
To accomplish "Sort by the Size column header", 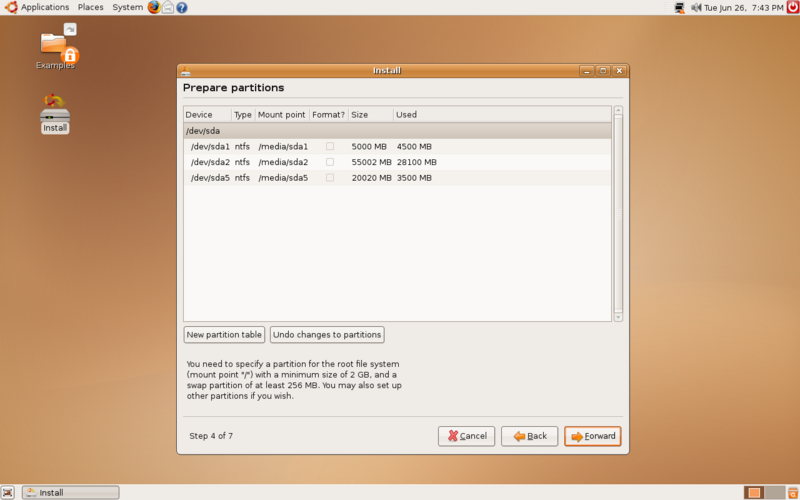I will coord(371,115).
